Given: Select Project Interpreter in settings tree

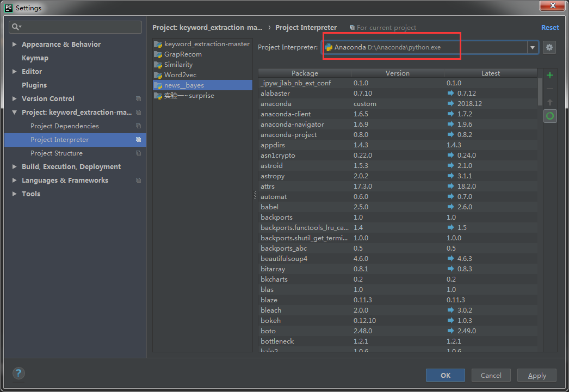Looking at the screenshot, I should [76, 140].
